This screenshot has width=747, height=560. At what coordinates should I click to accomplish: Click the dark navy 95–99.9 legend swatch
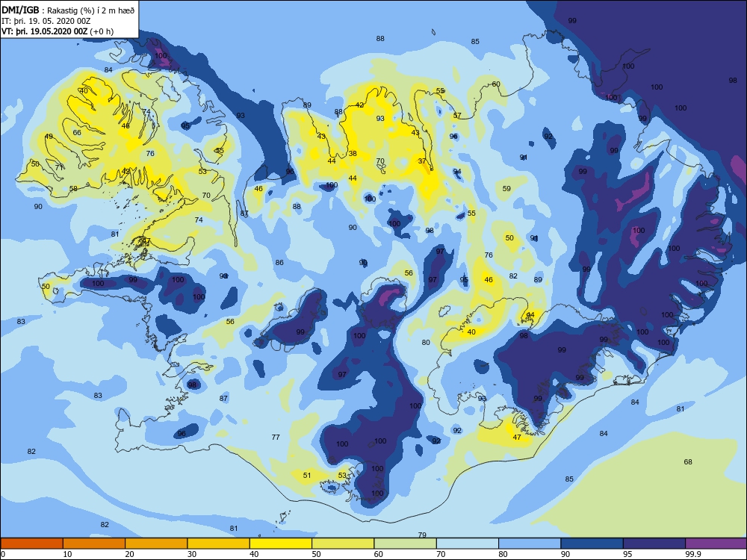654,544
